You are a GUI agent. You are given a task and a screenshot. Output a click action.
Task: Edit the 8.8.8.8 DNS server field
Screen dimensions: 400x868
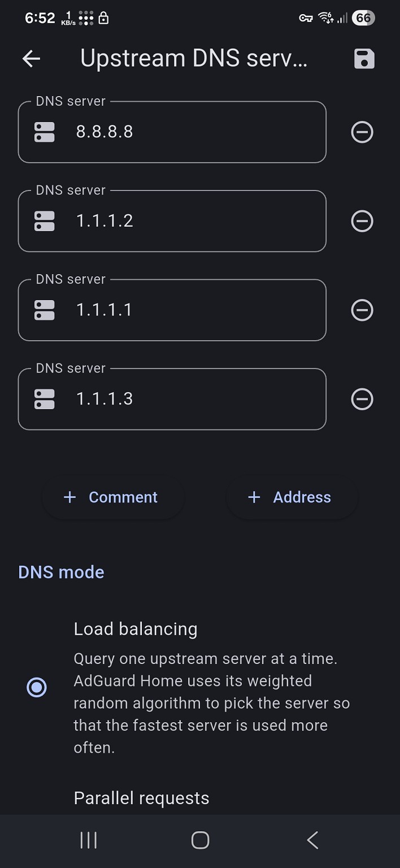192,132
